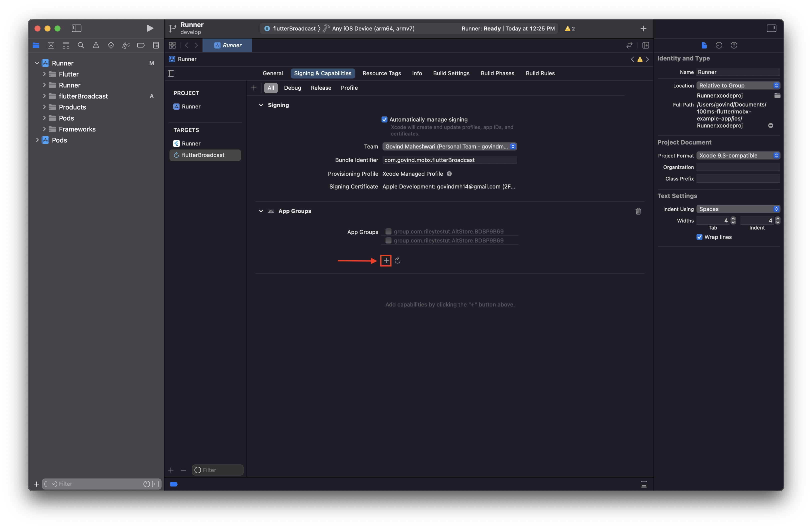Delete the App Groups capability via trash icon

pos(638,211)
